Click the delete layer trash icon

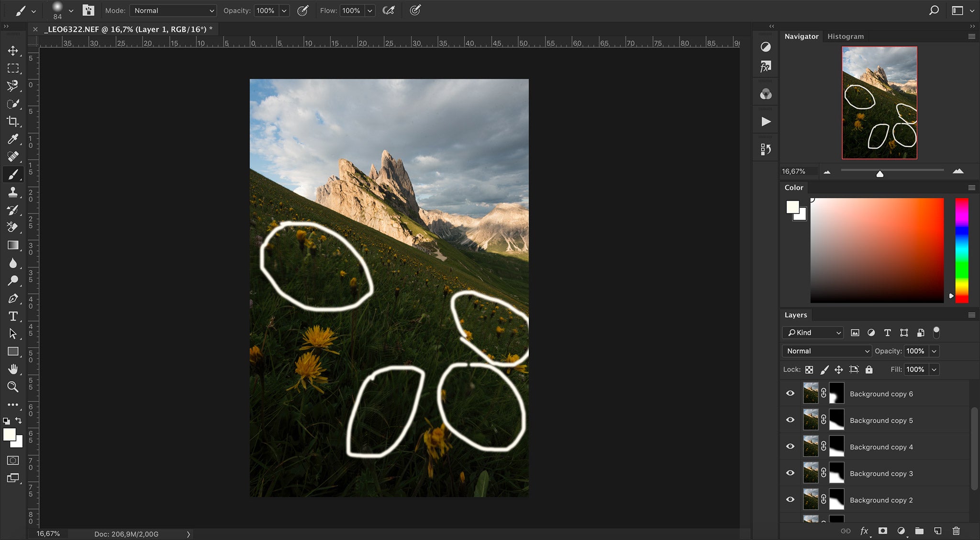pyautogui.click(x=956, y=530)
